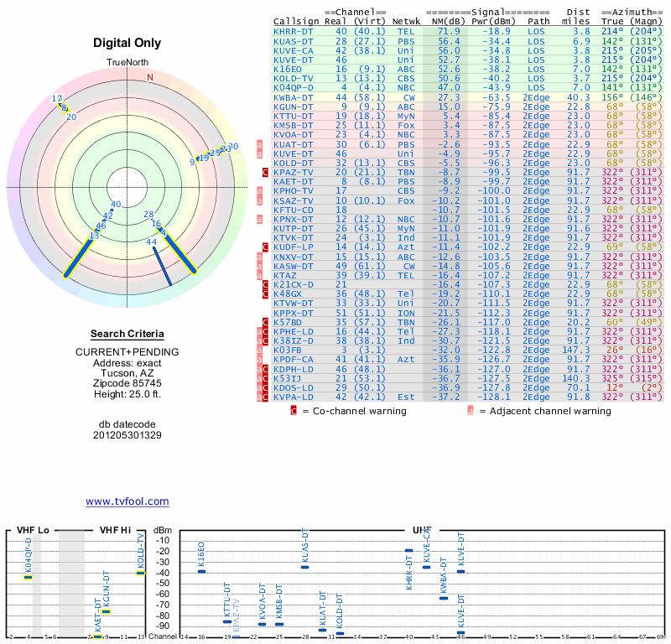Click the channel 17 label on the radar plot
This screenshot has width=671, height=644.
point(57,99)
